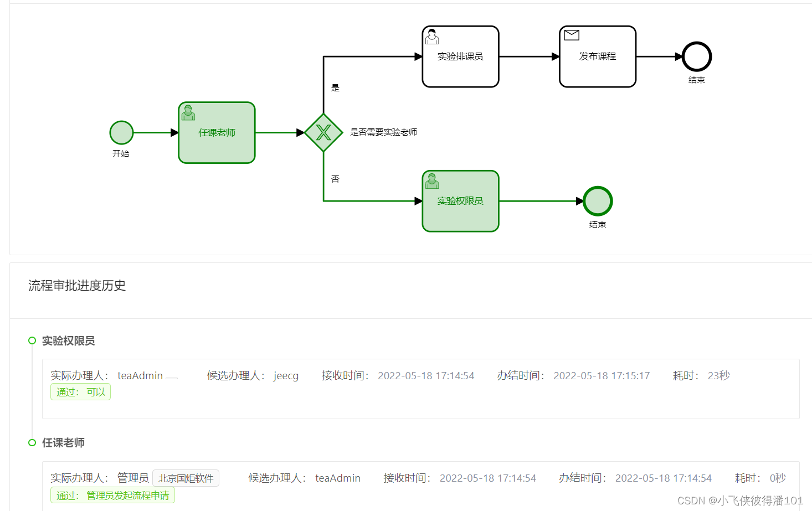This screenshot has height=511, width=812.
Task: Select the 发布课程 task node
Action: [597, 56]
